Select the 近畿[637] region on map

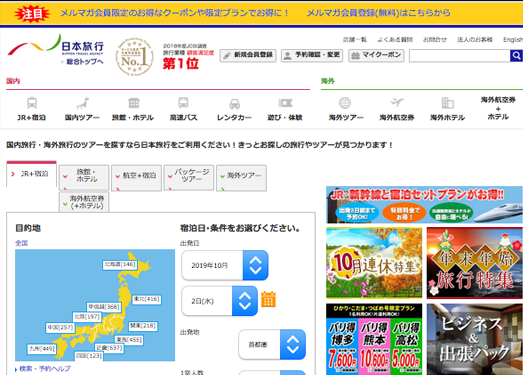point(110,348)
